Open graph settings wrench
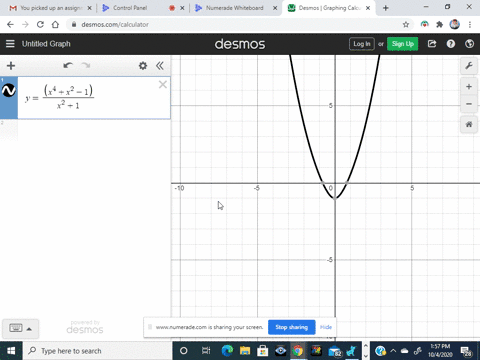 [x=469, y=66]
